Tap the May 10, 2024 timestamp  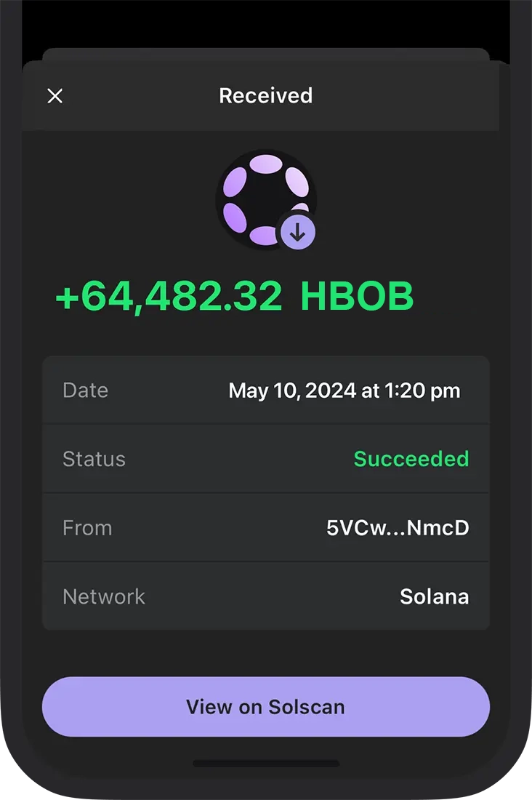tap(344, 391)
